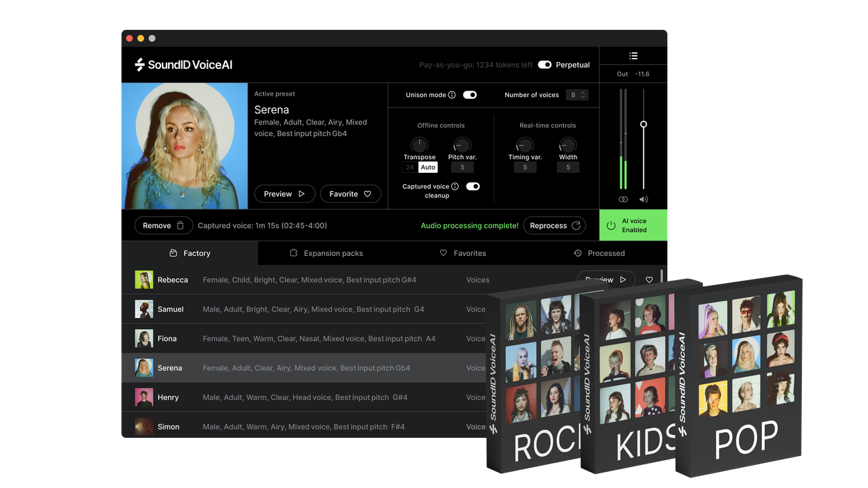Click the Reprocess button
The image size is (868, 488).
[x=554, y=225]
